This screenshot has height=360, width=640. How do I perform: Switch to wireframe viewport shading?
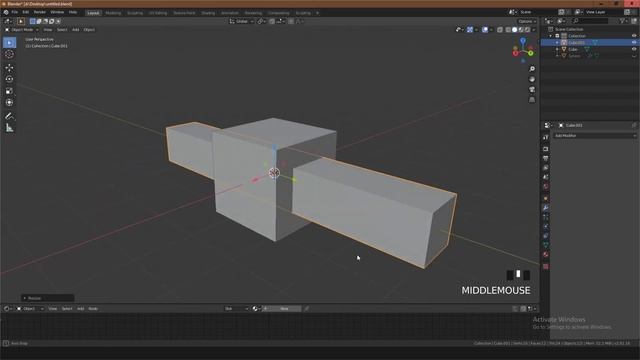click(x=508, y=30)
